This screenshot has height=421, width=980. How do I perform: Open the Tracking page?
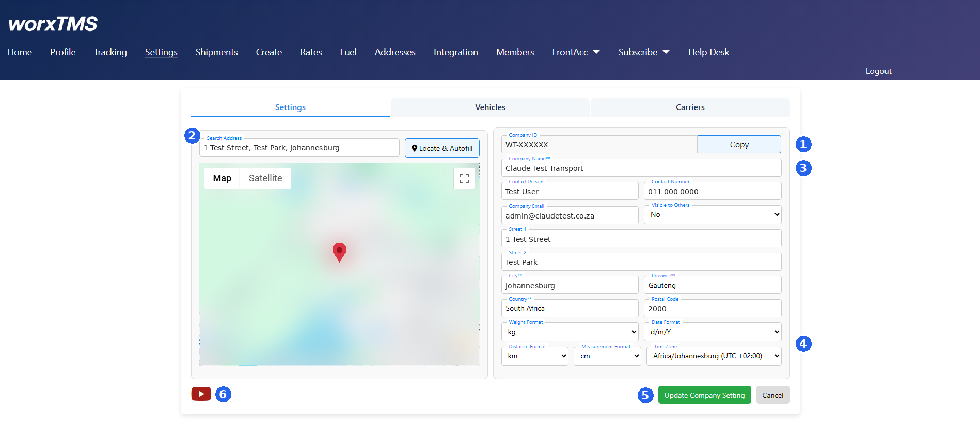[110, 52]
